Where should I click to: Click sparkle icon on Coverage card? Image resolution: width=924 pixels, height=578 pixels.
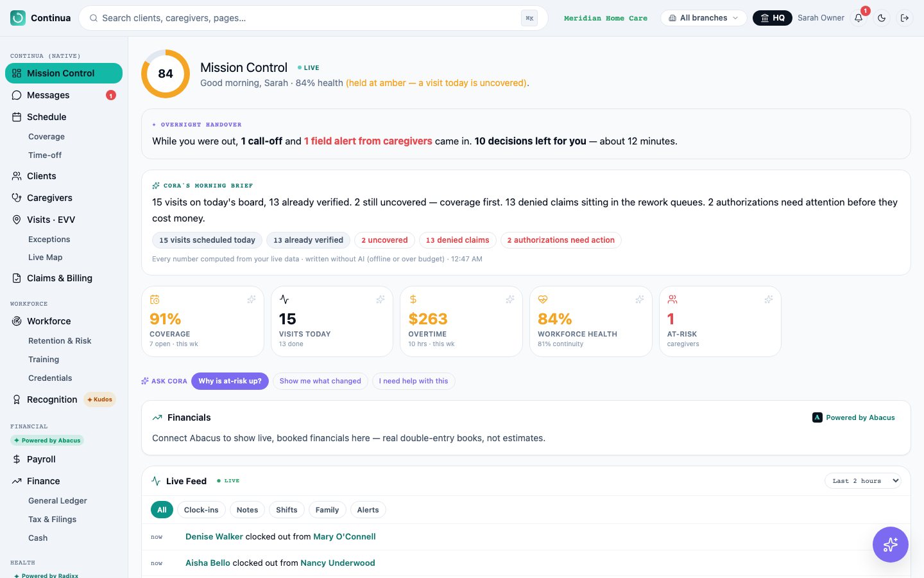pyautogui.click(x=252, y=299)
